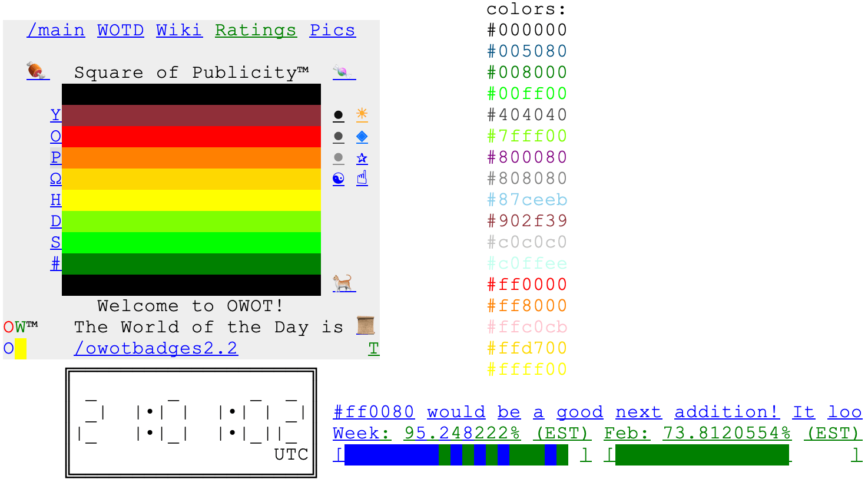This screenshot has height=482, width=868.
Task: Visit the /owotbadges2.2 world link
Action: tap(155, 348)
